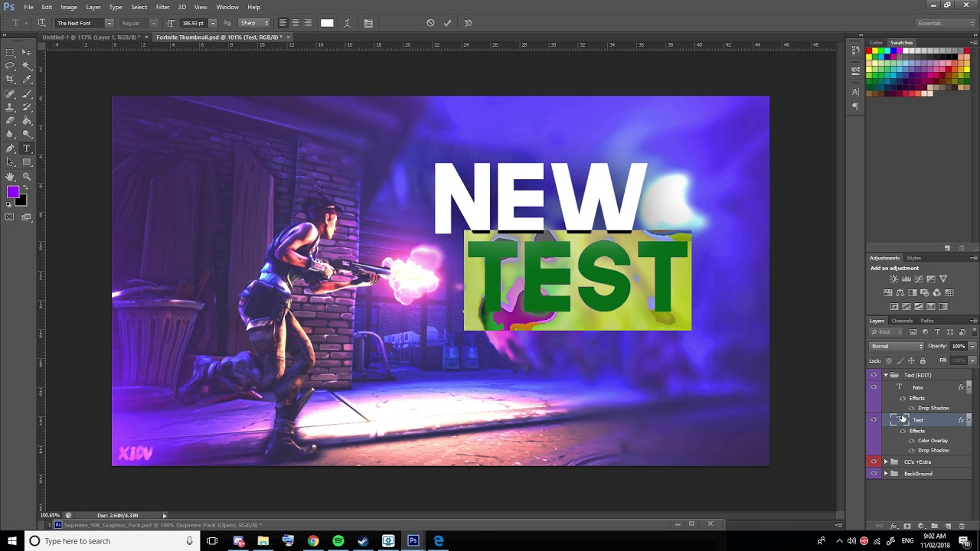980x551 pixels.
Task: Hide the BackGround group
Action: tap(874, 474)
